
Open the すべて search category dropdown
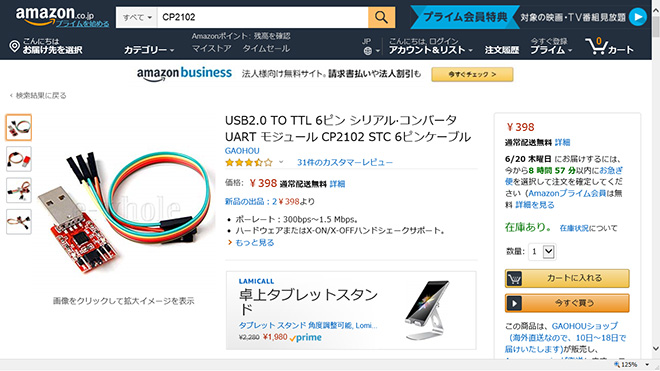tap(137, 17)
